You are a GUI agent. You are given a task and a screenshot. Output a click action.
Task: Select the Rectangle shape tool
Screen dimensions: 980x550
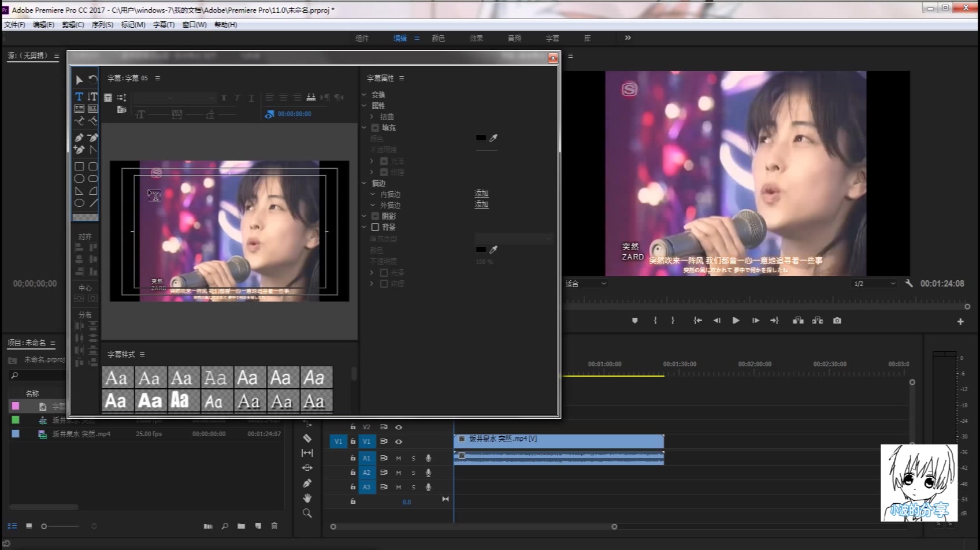79,166
